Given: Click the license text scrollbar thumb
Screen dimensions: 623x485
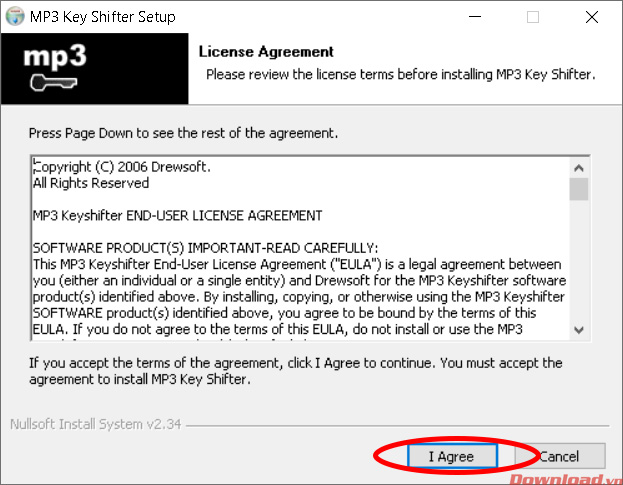Looking at the screenshot, I should click(x=579, y=190).
